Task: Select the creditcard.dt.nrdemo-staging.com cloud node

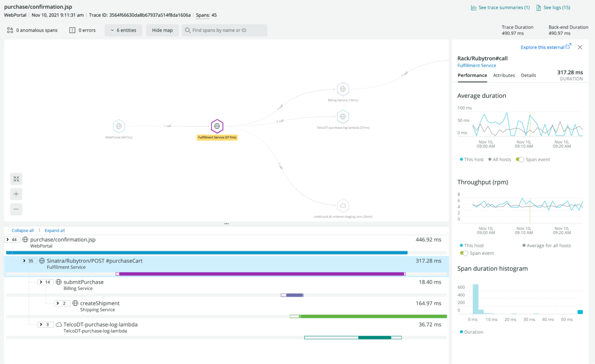Action: pos(343,205)
